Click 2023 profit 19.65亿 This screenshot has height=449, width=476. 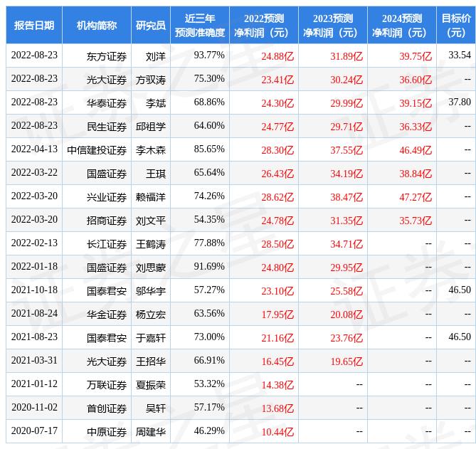[347, 361]
